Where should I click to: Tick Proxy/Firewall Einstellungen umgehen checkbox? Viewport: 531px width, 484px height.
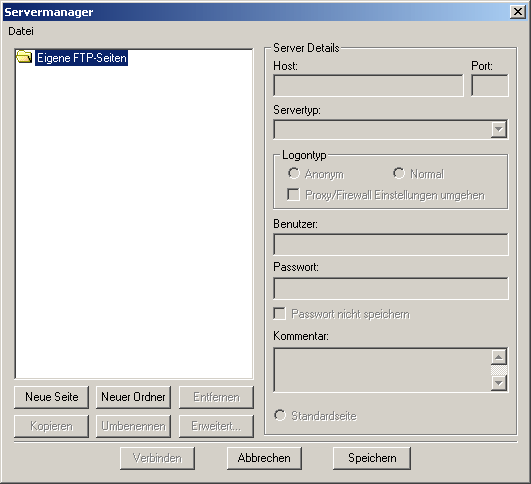coord(293,194)
